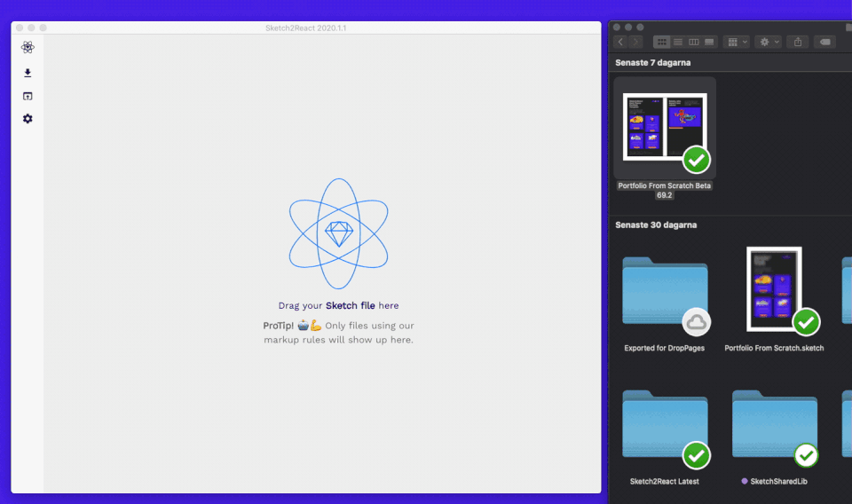Switch Finder to gallery view
This screenshot has width=852, height=504.
(x=709, y=42)
